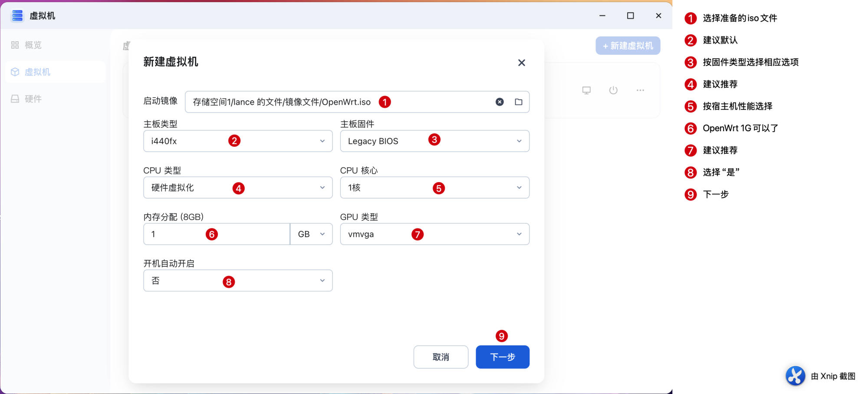
Task: Click the folder browse icon for boot image
Action: coord(518,102)
